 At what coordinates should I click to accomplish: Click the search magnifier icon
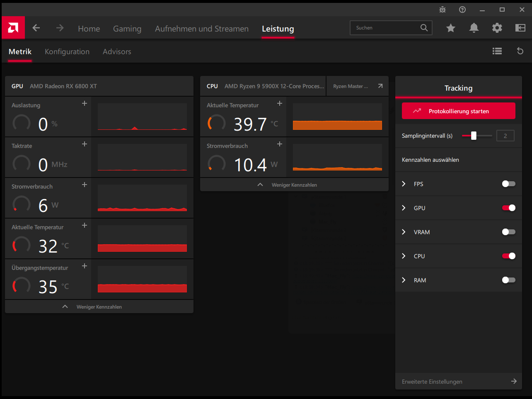424,28
